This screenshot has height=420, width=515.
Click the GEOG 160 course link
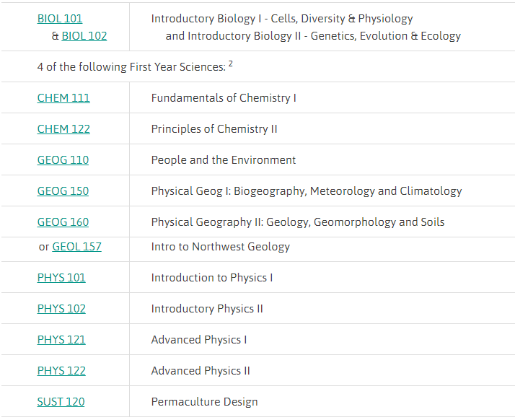[x=63, y=222]
